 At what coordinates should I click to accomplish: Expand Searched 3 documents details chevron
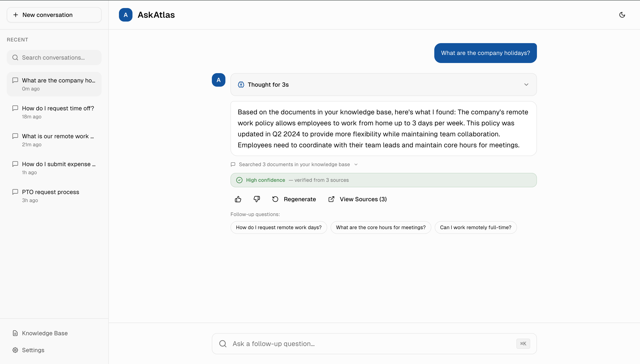pyautogui.click(x=356, y=164)
